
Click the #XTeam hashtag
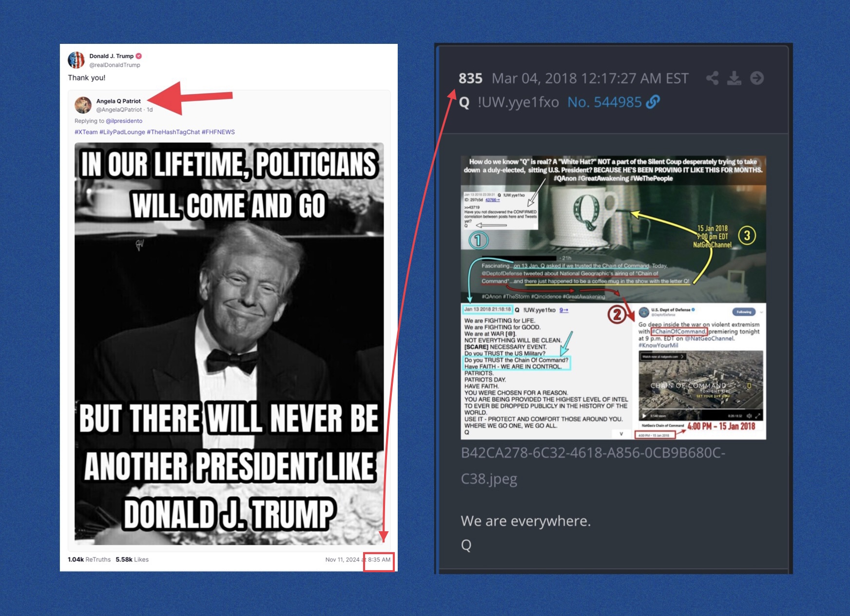(x=86, y=132)
